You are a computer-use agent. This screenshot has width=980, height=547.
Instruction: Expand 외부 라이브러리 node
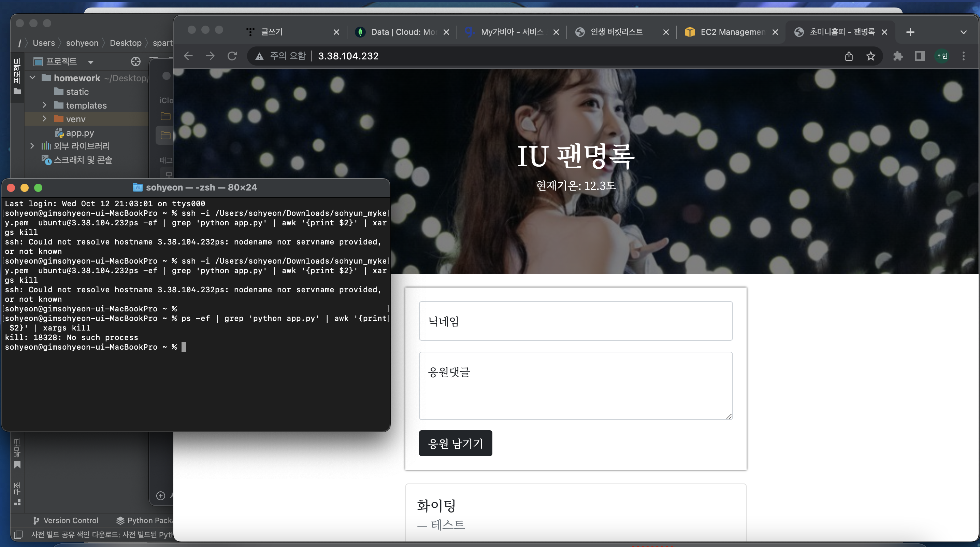pyautogui.click(x=32, y=146)
